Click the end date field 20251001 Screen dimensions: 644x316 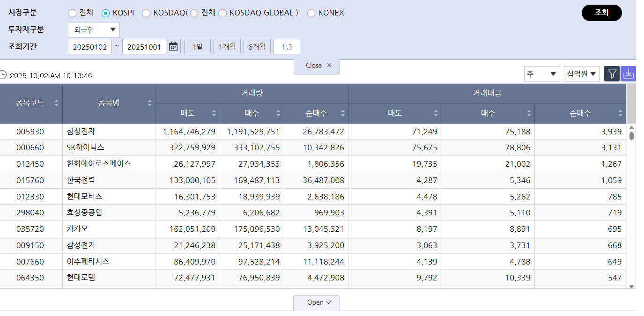(144, 47)
